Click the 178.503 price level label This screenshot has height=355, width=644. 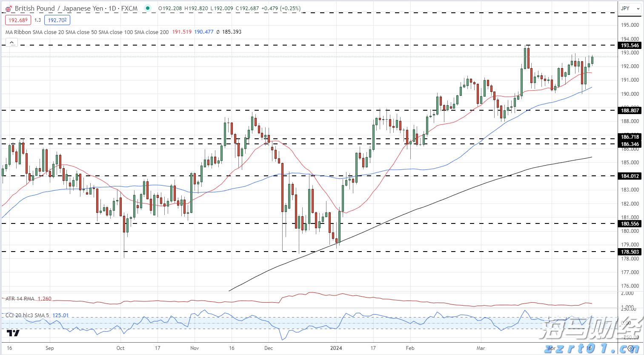pos(630,252)
